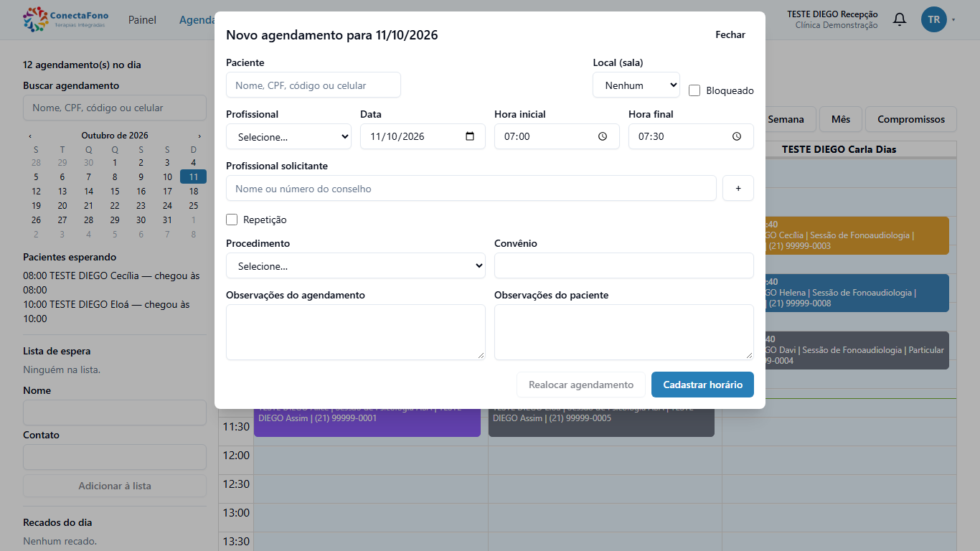Click the purple appointment with phone ending 0001

pos(367,422)
